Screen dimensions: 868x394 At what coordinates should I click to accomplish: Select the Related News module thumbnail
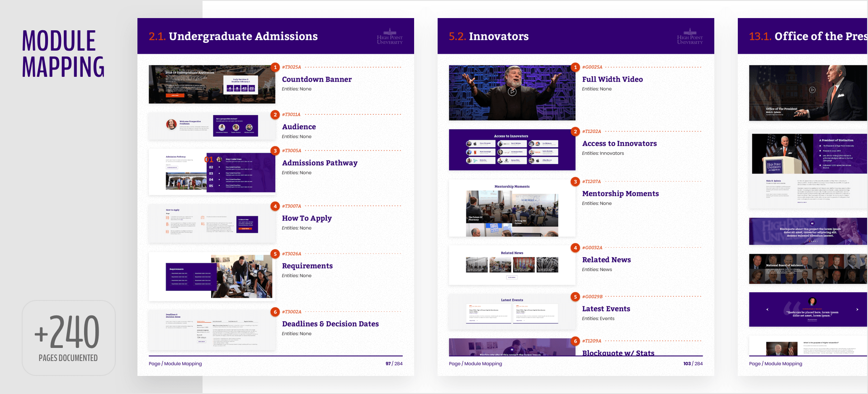tap(512, 265)
